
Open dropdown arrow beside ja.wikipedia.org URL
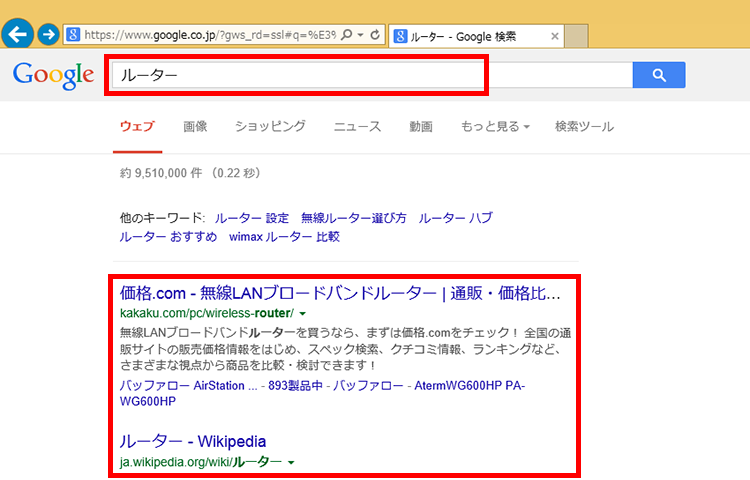(x=291, y=462)
